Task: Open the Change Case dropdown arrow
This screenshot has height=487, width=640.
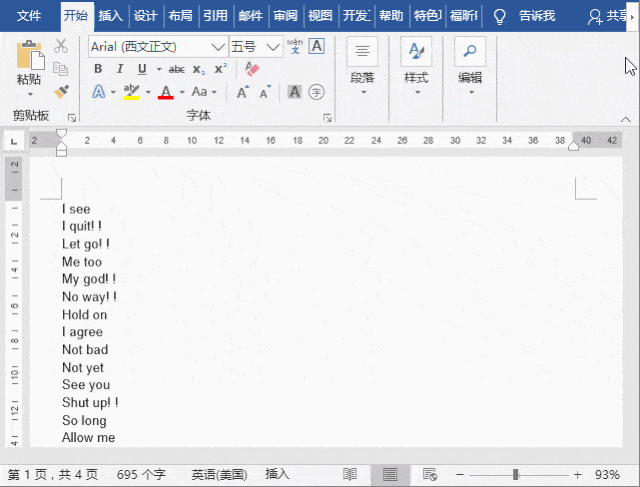Action: click(x=214, y=92)
